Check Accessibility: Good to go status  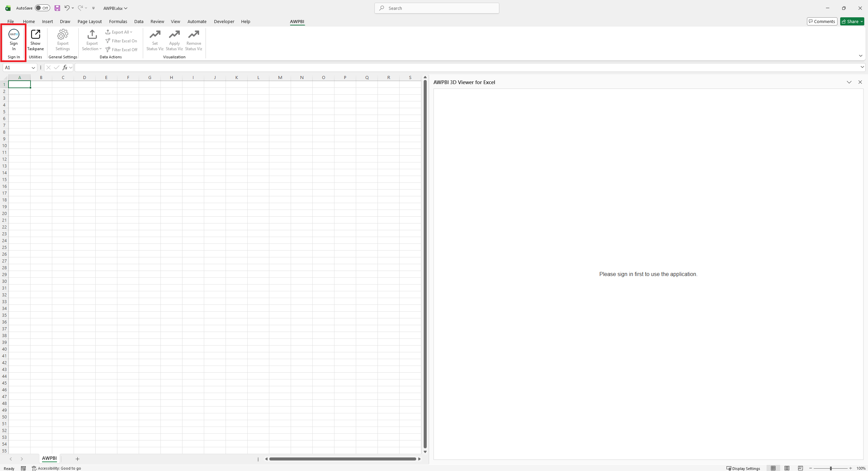tap(56, 468)
